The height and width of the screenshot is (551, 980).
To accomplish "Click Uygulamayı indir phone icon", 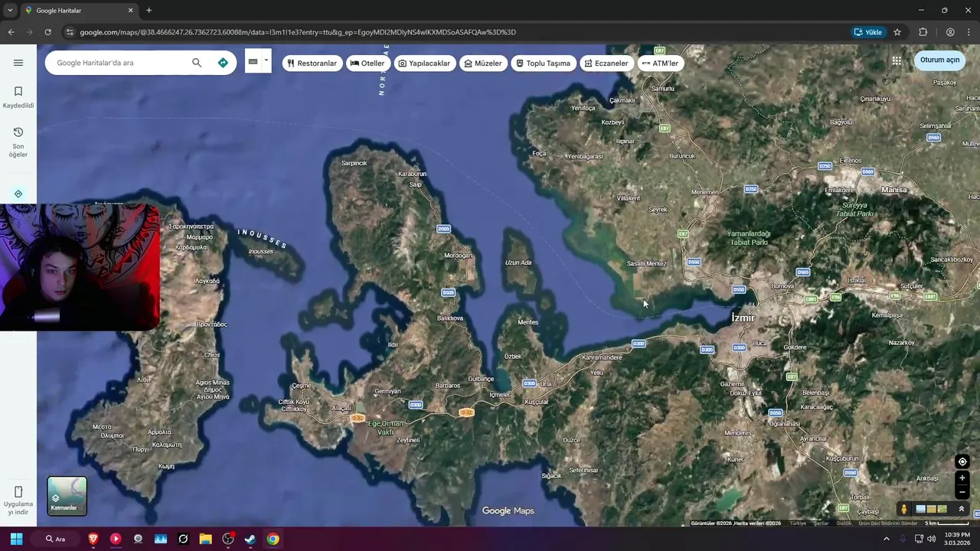I will click(18, 491).
